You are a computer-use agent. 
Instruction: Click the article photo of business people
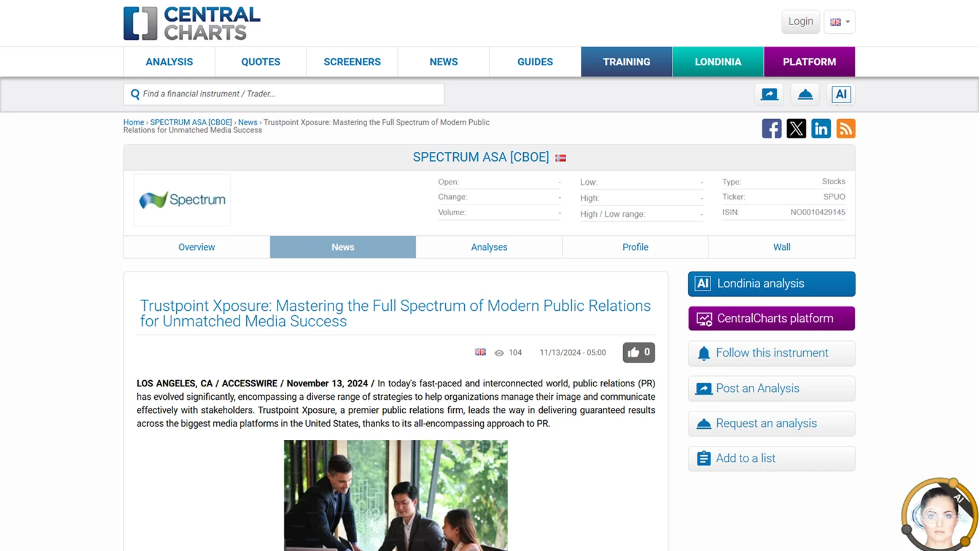396,495
